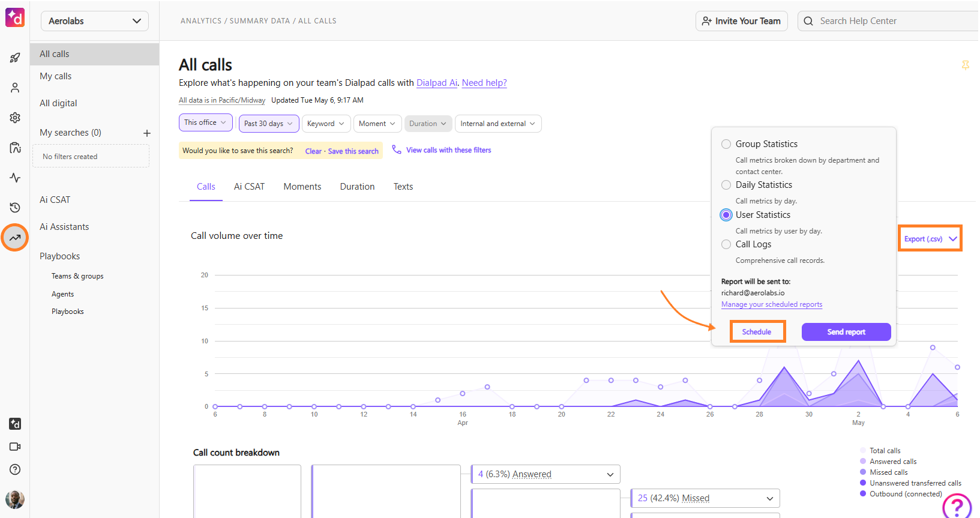Image resolution: width=980 pixels, height=518 pixels.
Task: Click the search magnifier icon
Action: coord(808,21)
